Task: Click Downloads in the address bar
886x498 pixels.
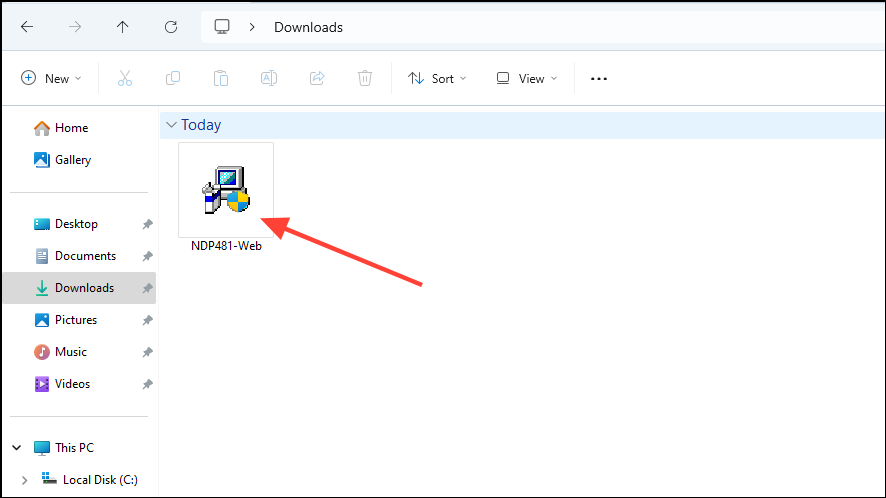Action: tap(309, 27)
